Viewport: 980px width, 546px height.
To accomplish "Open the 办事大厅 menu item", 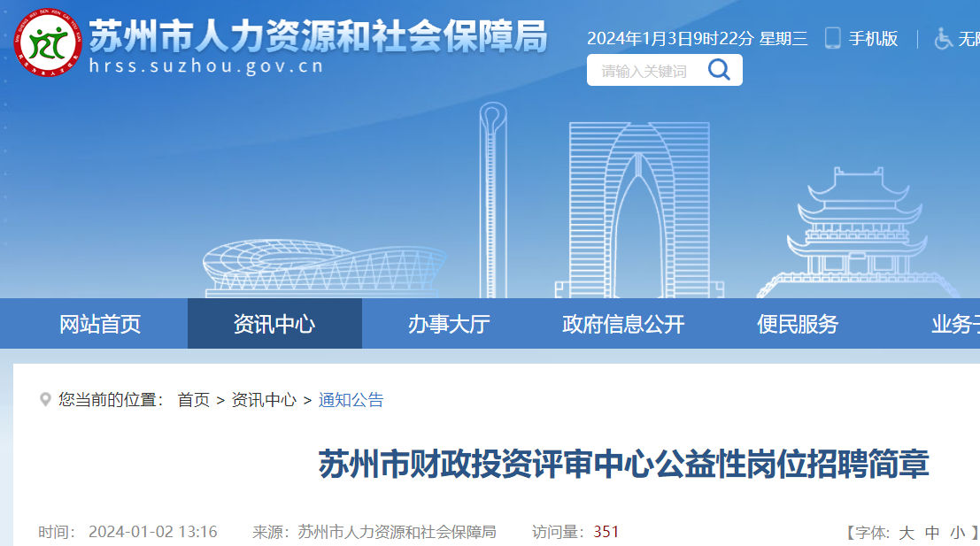I will click(x=449, y=324).
